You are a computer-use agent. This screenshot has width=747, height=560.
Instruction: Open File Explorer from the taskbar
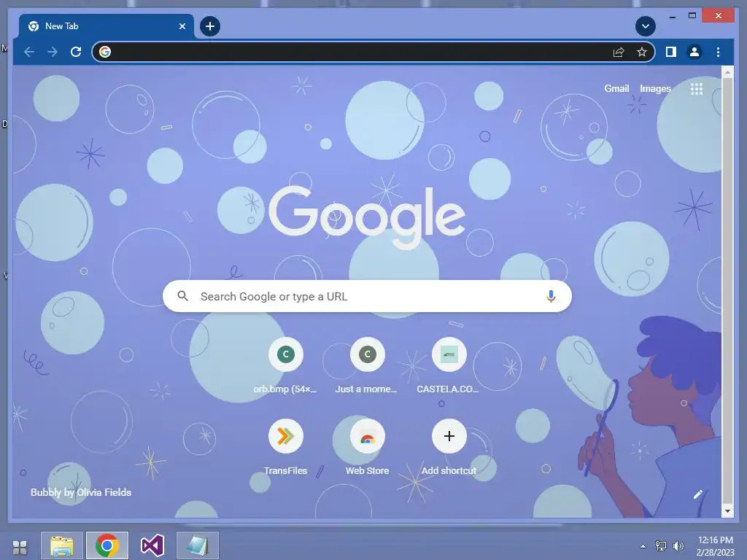(x=62, y=545)
